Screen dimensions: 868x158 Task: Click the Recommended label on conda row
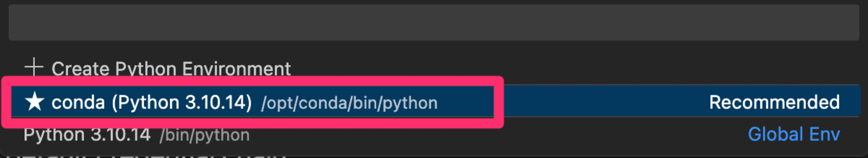774,102
